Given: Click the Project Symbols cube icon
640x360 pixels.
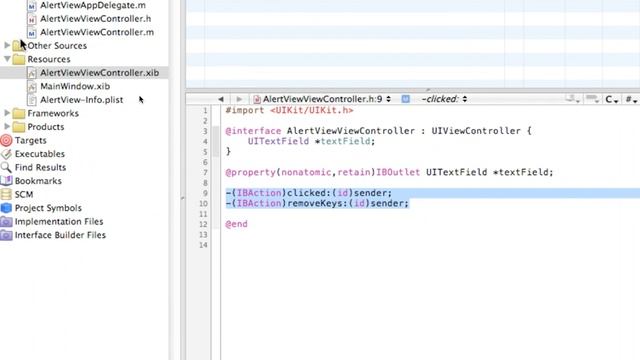Looking at the screenshot, I should 6,208.
